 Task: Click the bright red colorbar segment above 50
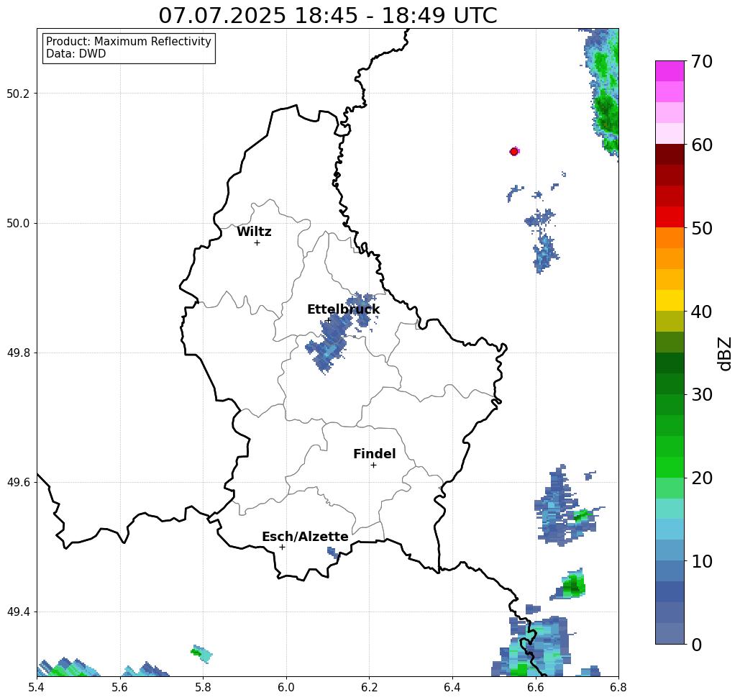pyautogui.click(x=670, y=217)
